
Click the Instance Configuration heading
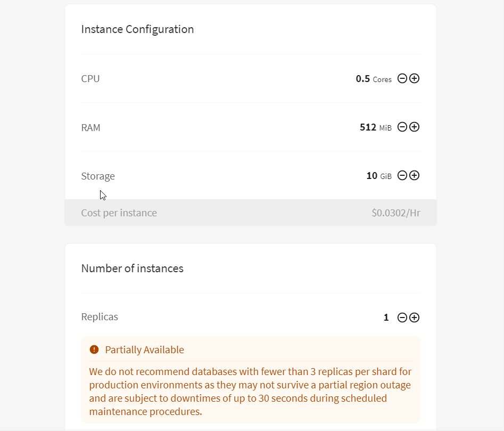coord(137,29)
